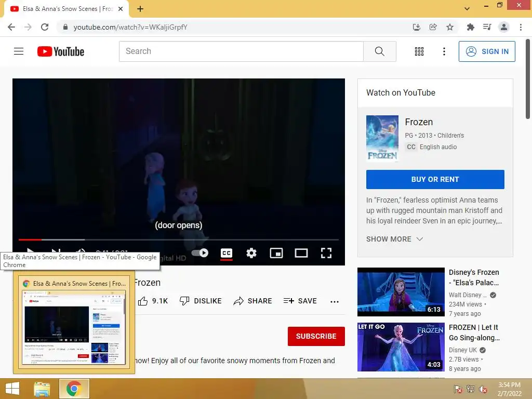
Task: Reload the current page
Action: 45,27
